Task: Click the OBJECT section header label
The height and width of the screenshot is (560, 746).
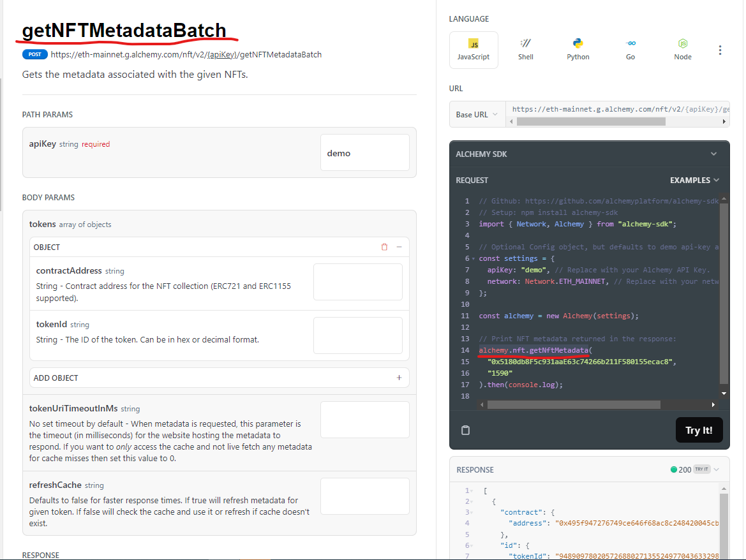Action: [47, 247]
